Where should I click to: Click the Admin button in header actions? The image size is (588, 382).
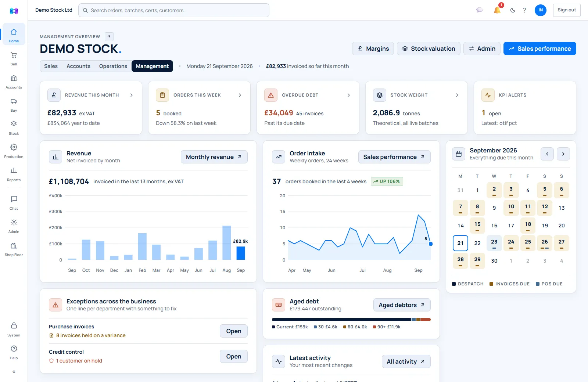[x=482, y=48]
